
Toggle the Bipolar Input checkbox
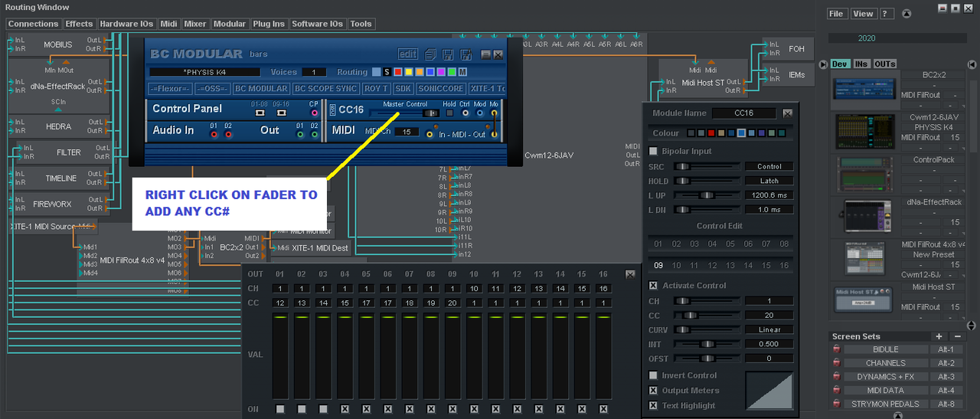click(653, 151)
